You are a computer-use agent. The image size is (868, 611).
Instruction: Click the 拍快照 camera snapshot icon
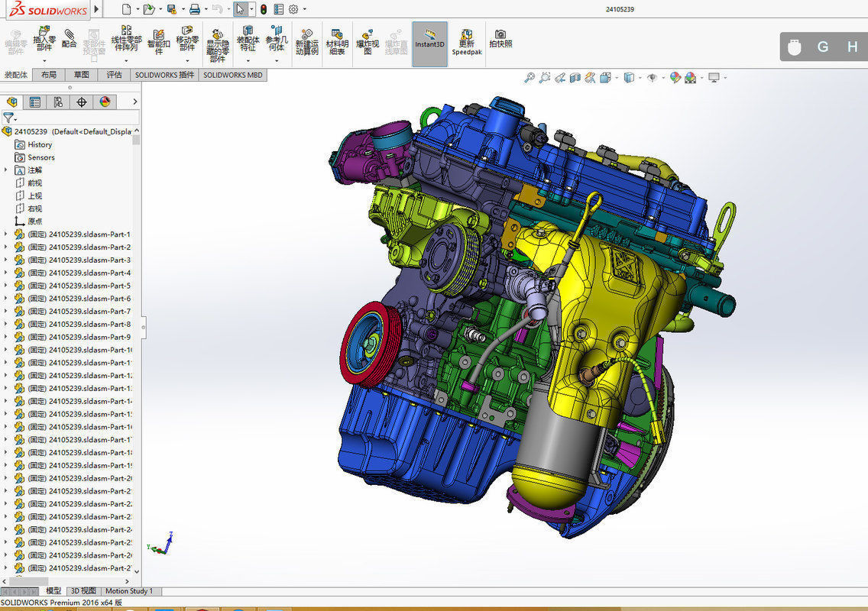(x=500, y=39)
